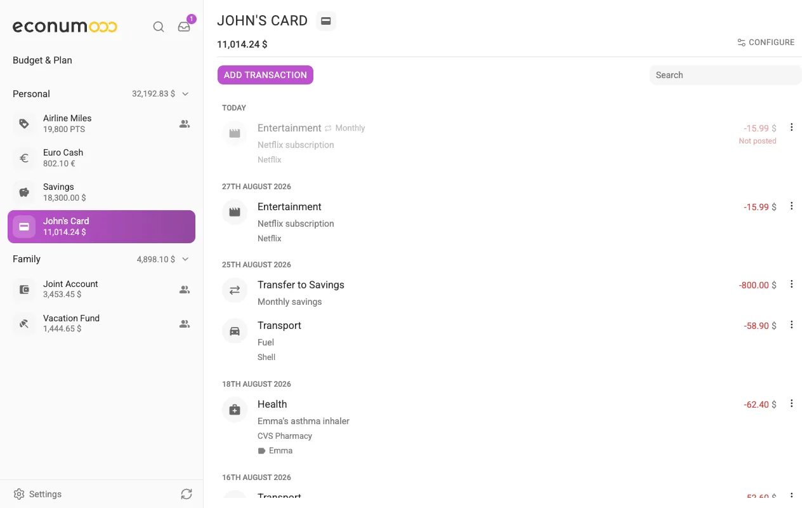The height and width of the screenshot is (508, 812).
Task: Select the Vacation Fund account
Action: pyautogui.click(x=101, y=324)
